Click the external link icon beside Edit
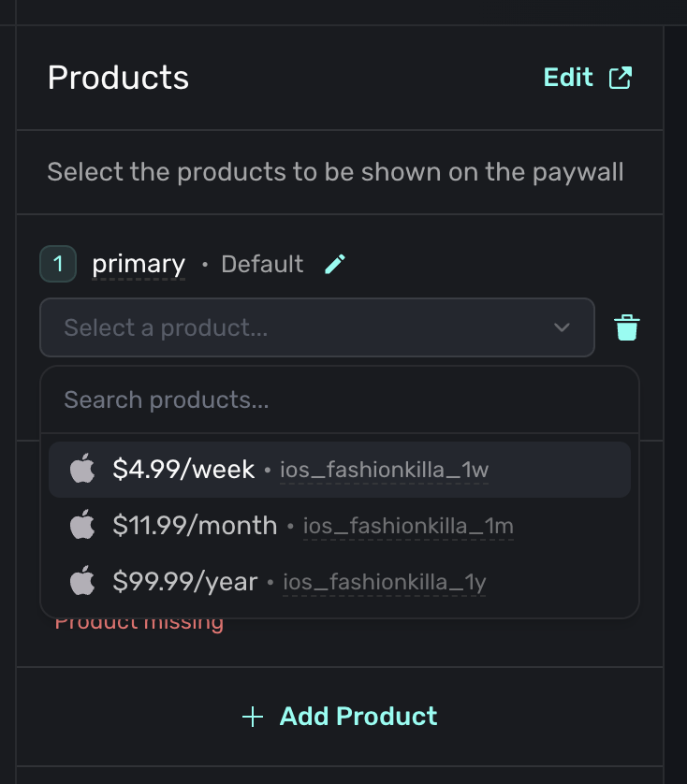Image resolution: width=687 pixels, height=784 pixels. (620, 78)
